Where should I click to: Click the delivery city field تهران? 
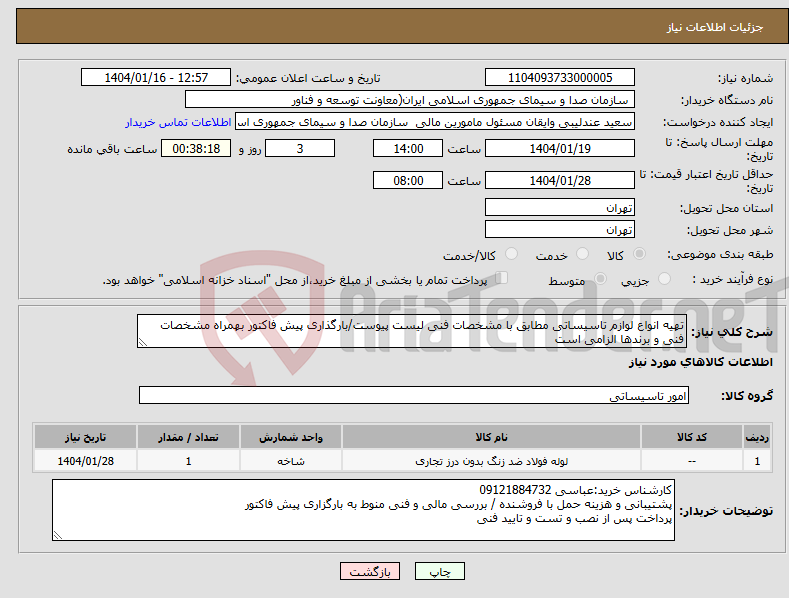click(x=560, y=230)
